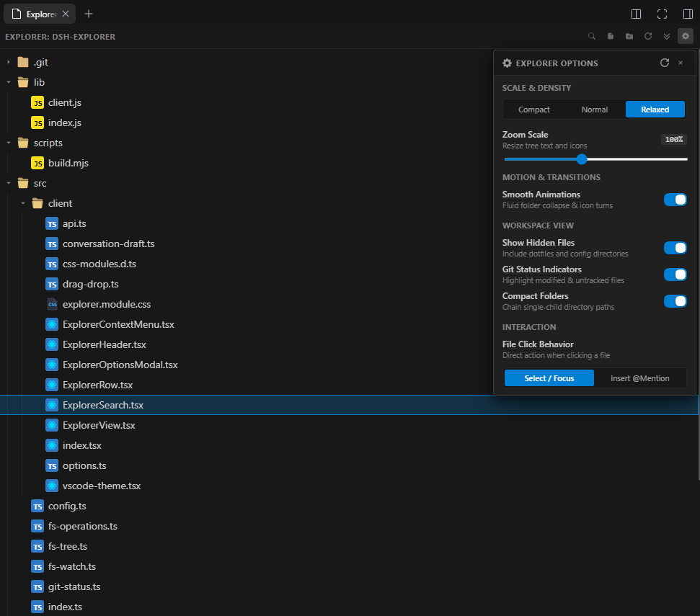Collapse the src folder chevron
Viewport: 700px width, 616px height.
click(x=9, y=183)
